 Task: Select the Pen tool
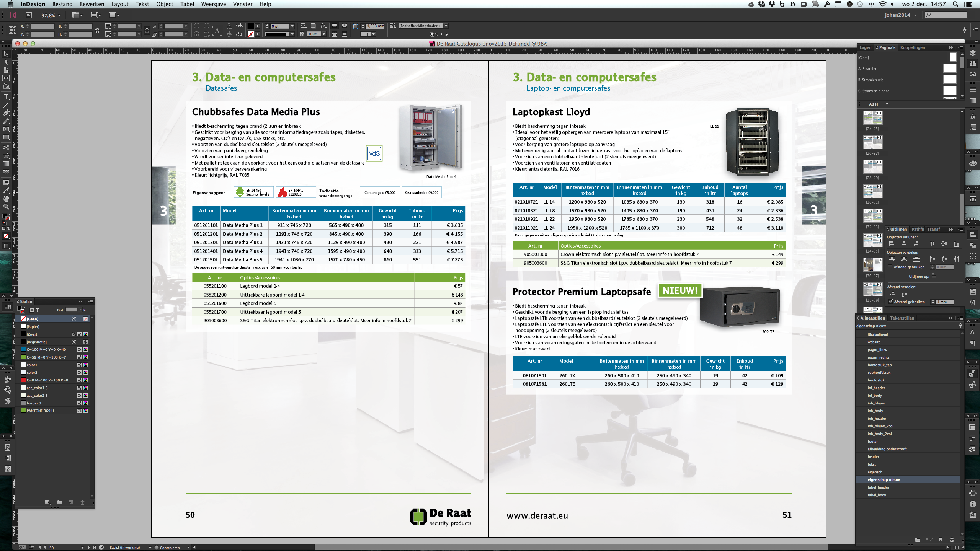[6, 113]
